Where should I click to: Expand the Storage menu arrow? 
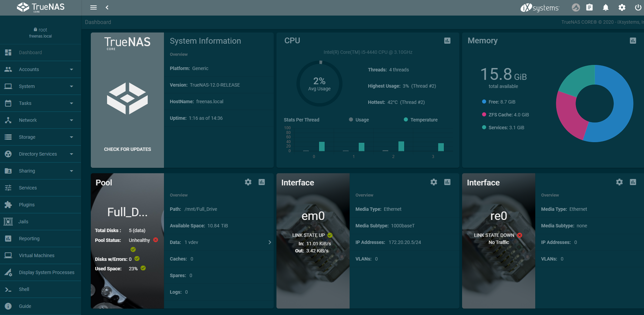coord(71,137)
